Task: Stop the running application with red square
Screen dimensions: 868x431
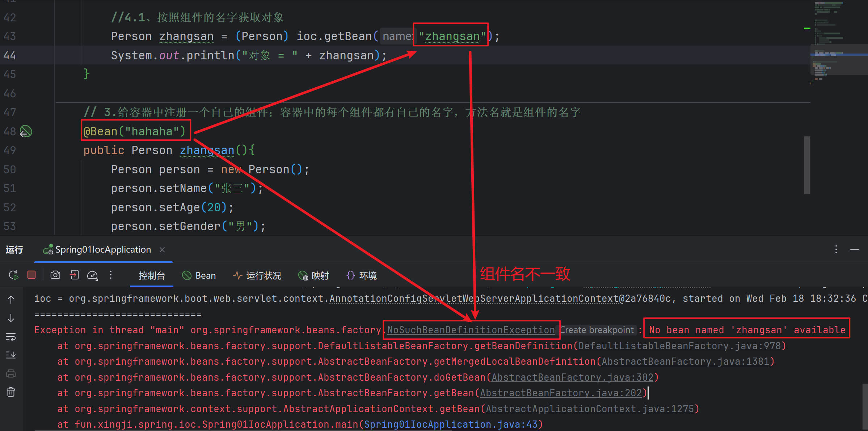Action: point(31,275)
